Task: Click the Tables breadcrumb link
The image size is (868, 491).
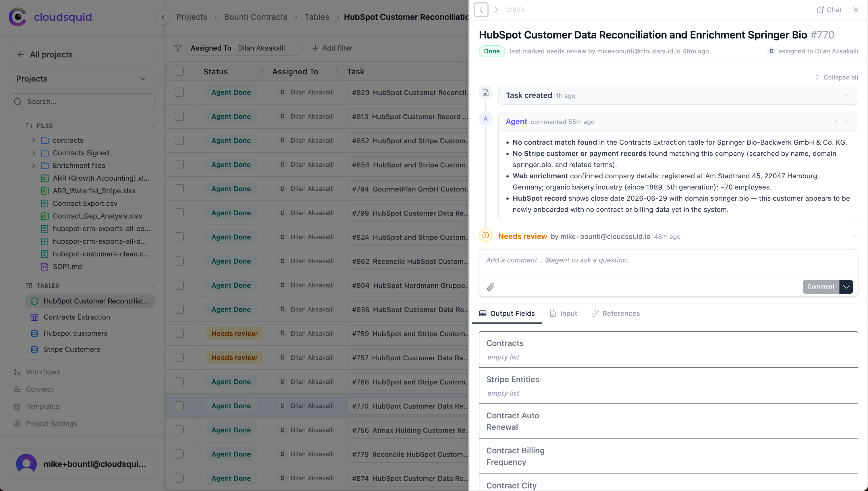Action: coord(317,17)
